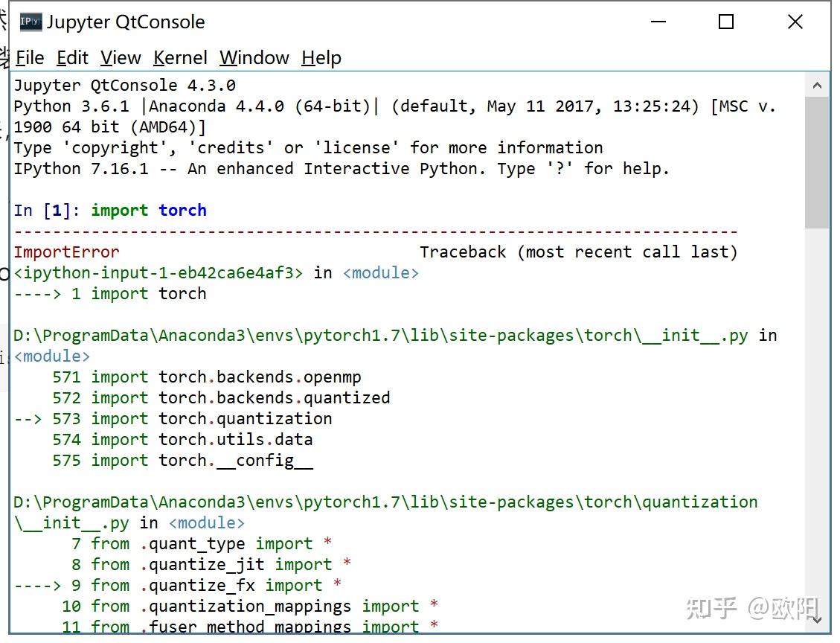840x643 pixels.
Task: Open the Window menu
Action: tap(254, 57)
